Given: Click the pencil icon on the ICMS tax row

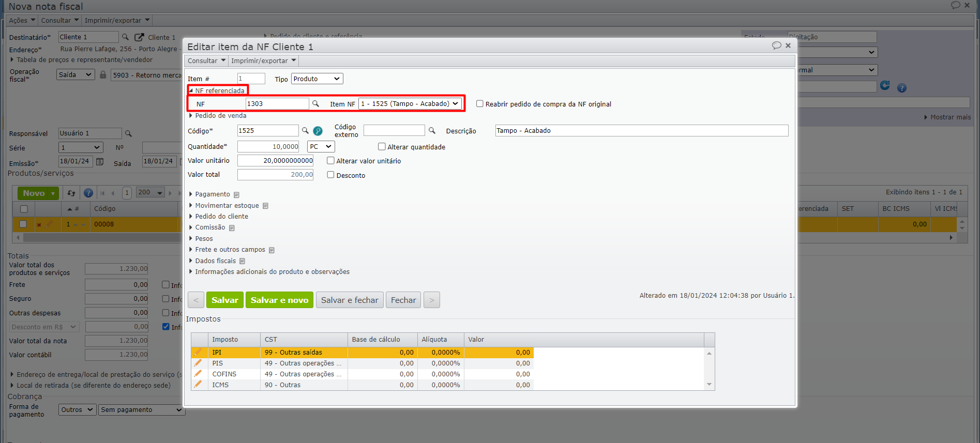Looking at the screenshot, I should tap(198, 385).
